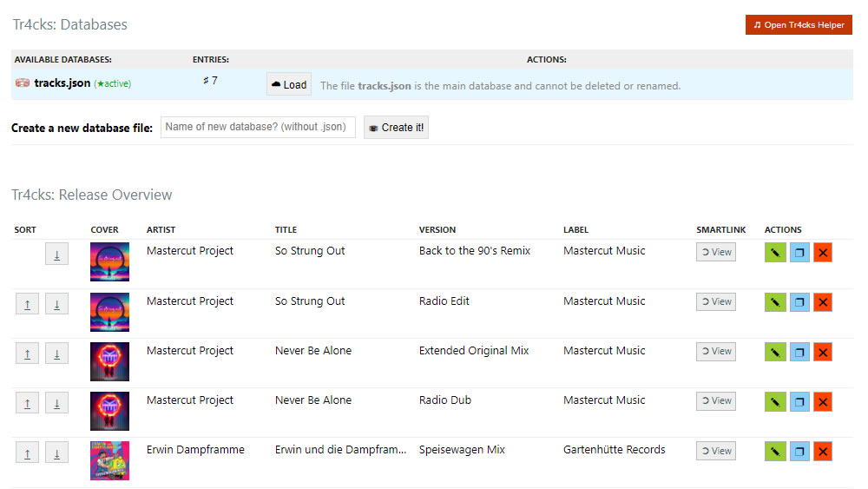Screen dimensions: 868x489
Task: Edit the Speisewagen Mix release
Action: pyautogui.click(x=775, y=452)
